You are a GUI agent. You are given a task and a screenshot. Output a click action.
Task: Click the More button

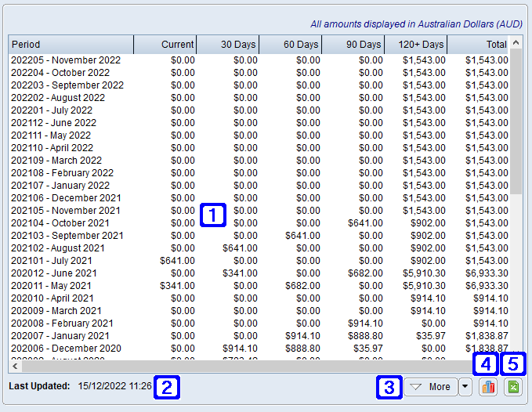coord(431,387)
